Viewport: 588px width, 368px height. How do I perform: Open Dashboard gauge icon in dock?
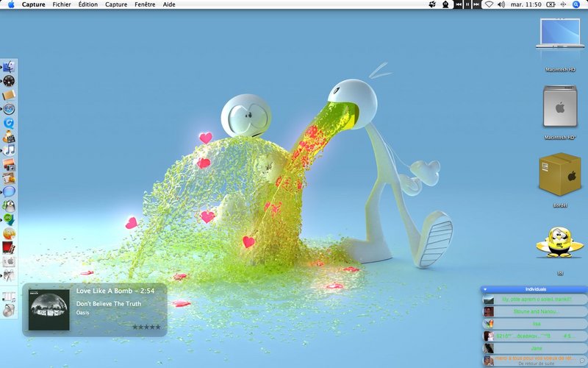tap(9, 81)
